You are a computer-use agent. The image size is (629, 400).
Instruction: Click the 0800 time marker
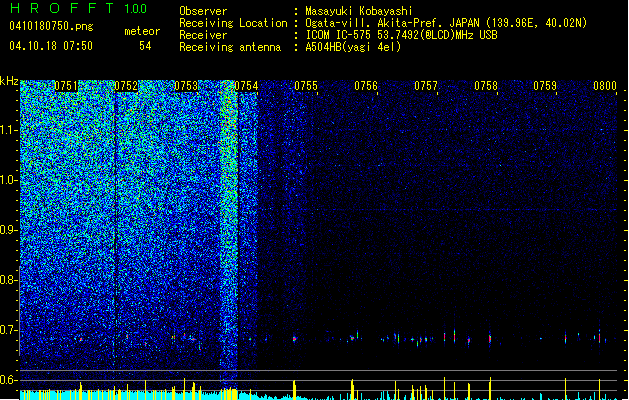coord(605,86)
